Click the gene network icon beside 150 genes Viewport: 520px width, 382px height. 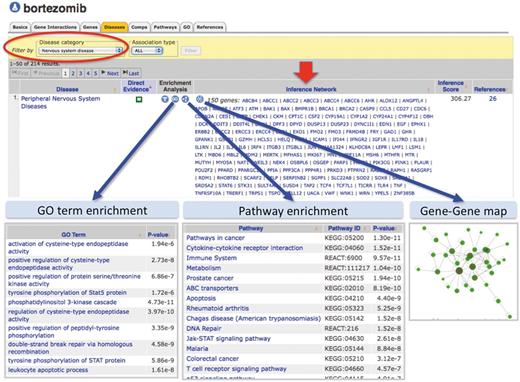click(x=200, y=99)
